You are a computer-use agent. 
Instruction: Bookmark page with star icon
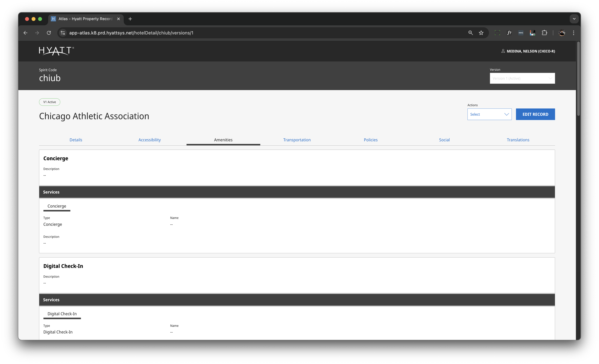[x=481, y=33]
